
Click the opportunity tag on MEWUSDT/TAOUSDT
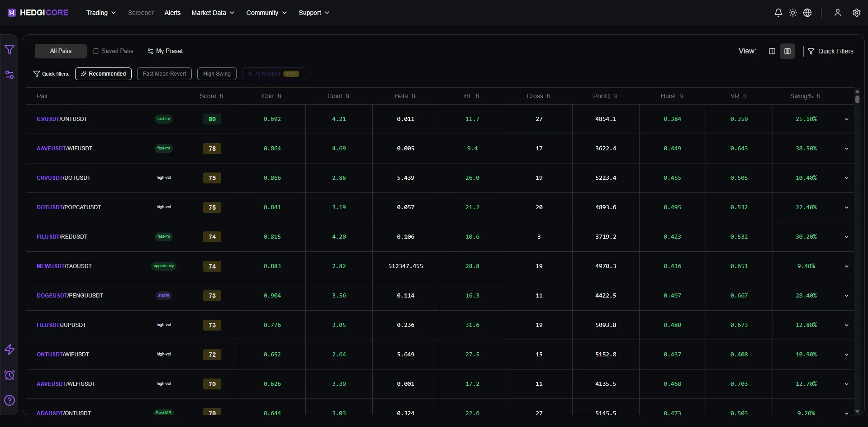(x=164, y=266)
